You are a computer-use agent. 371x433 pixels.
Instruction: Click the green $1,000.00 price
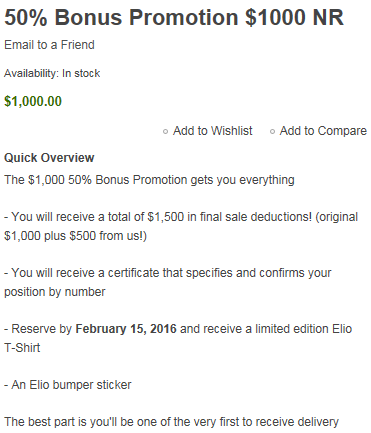click(33, 101)
